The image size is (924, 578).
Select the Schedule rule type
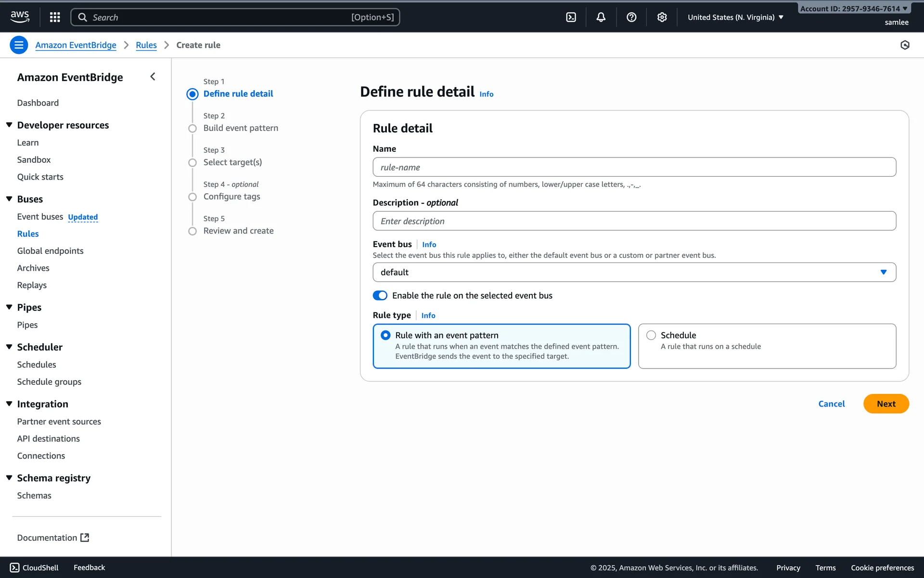[651, 335]
